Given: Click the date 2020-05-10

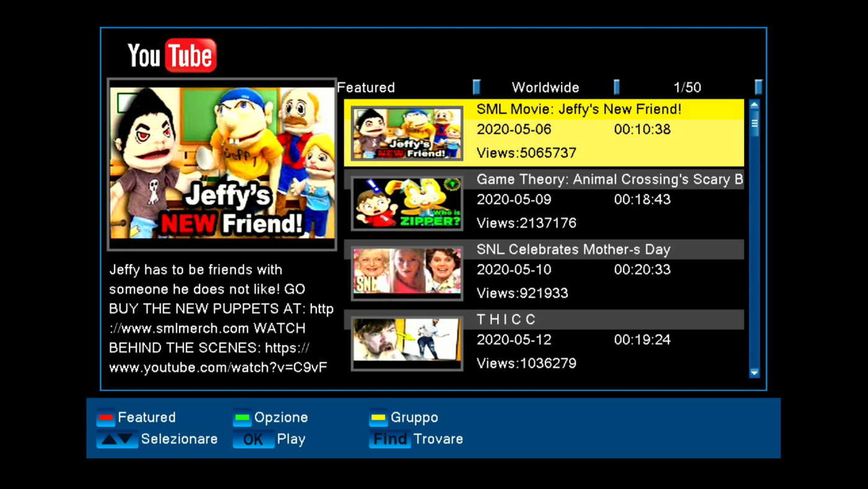Looking at the screenshot, I should 514,270.
